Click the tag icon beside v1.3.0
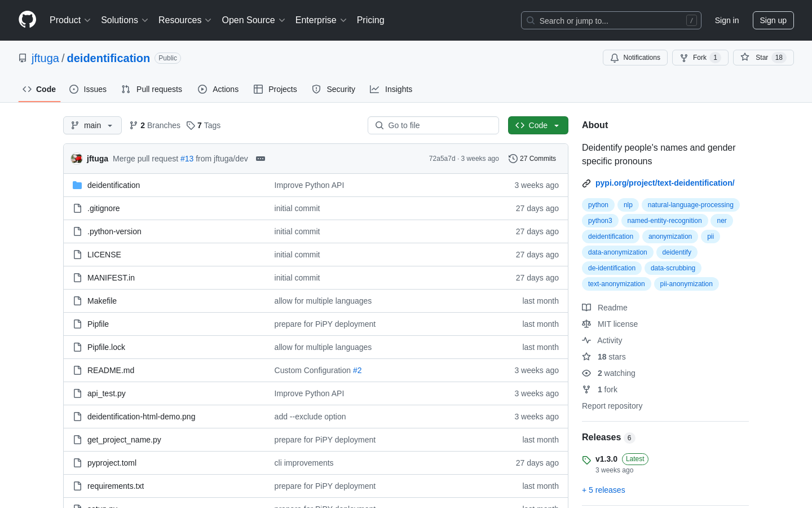Image resolution: width=812 pixels, height=508 pixels. coord(586,460)
